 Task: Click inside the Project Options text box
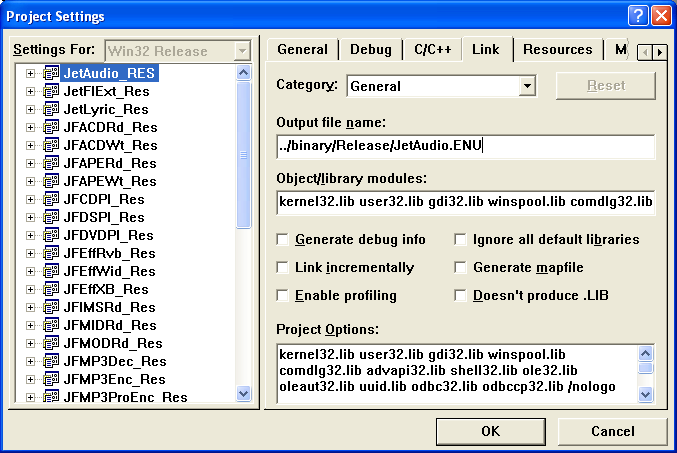coord(458,374)
